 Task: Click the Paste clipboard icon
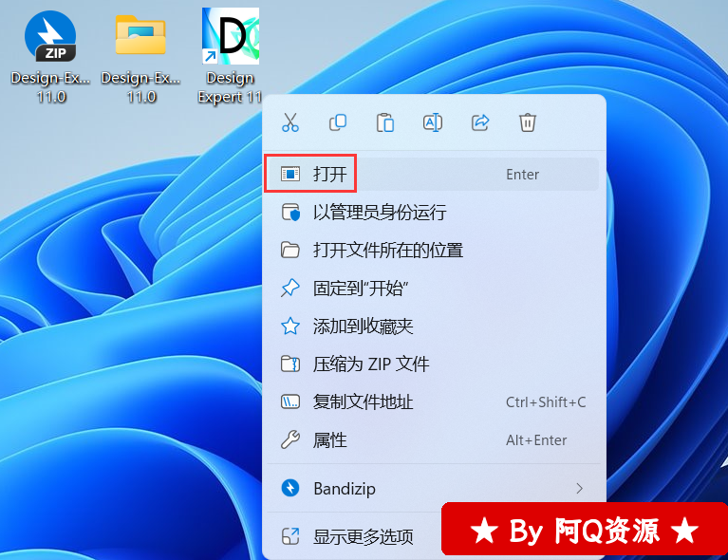385,122
